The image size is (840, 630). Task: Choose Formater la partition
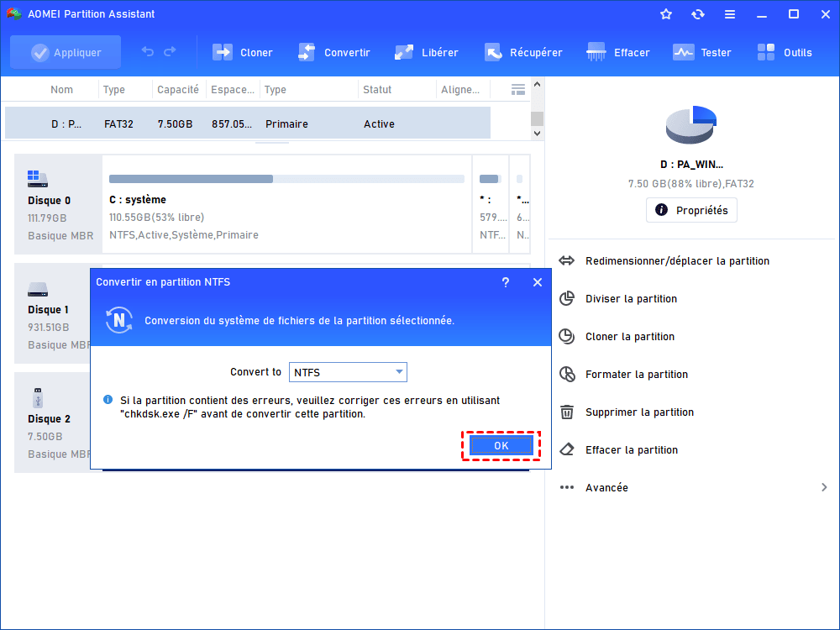pos(637,374)
